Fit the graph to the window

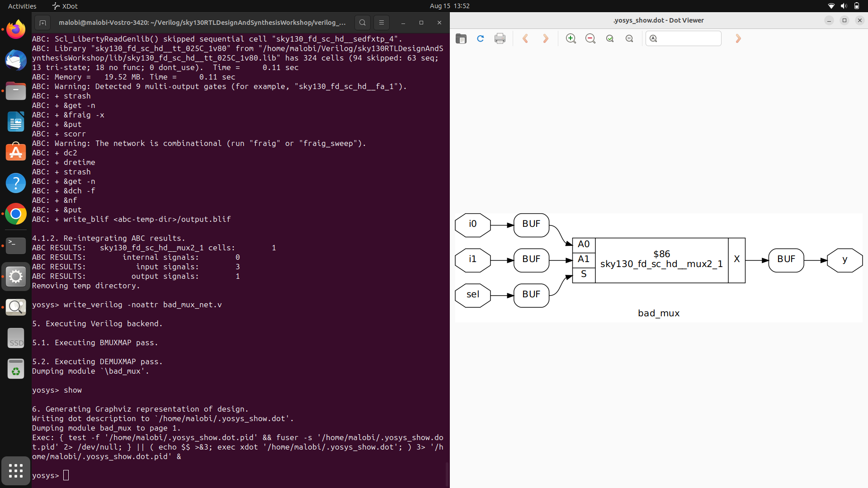coord(609,38)
